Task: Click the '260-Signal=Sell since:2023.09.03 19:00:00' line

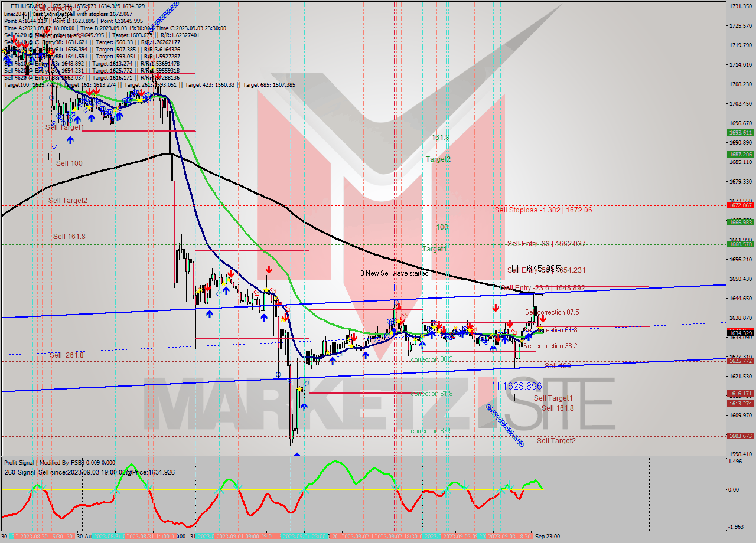Action: pos(89,472)
